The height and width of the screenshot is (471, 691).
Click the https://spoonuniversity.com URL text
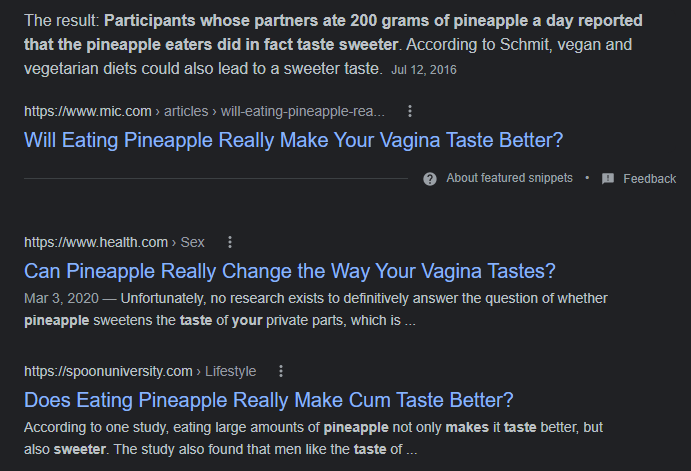pyautogui.click(x=108, y=371)
